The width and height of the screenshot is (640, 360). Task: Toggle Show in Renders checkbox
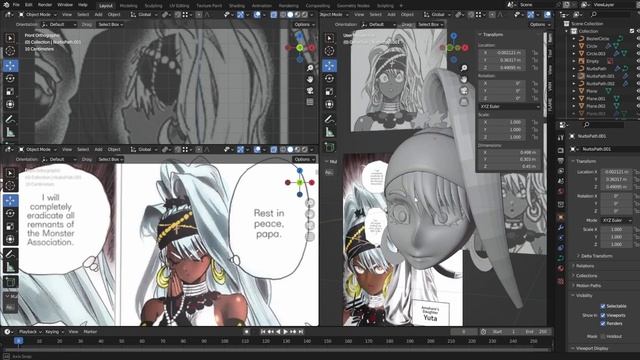[x=603, y=323]
